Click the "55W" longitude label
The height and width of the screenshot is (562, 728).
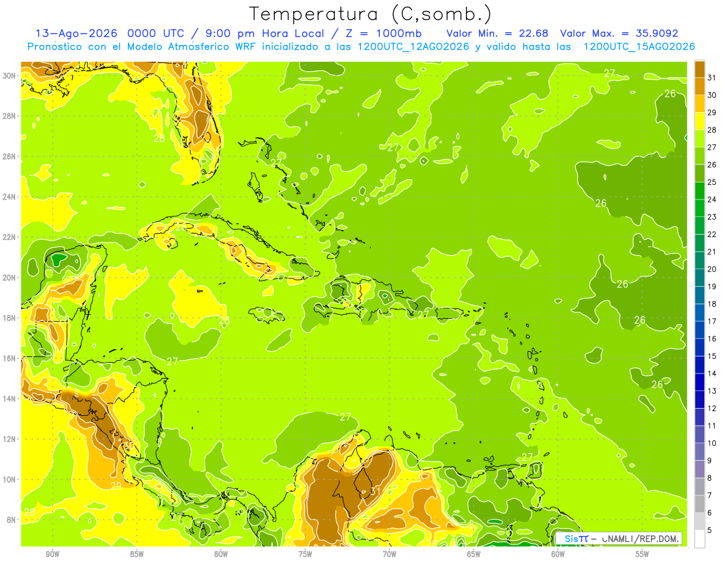click(642, 554)
